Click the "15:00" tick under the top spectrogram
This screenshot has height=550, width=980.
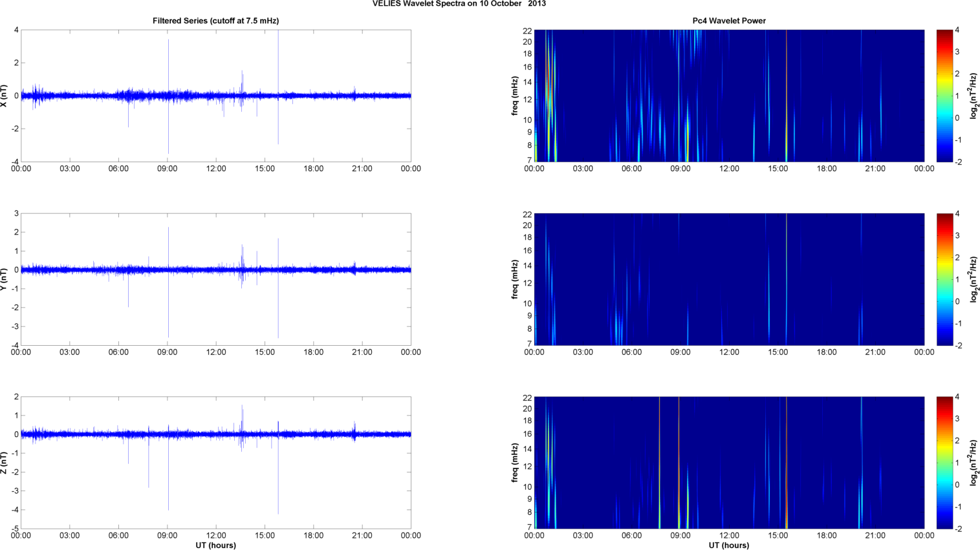[778, 169]
